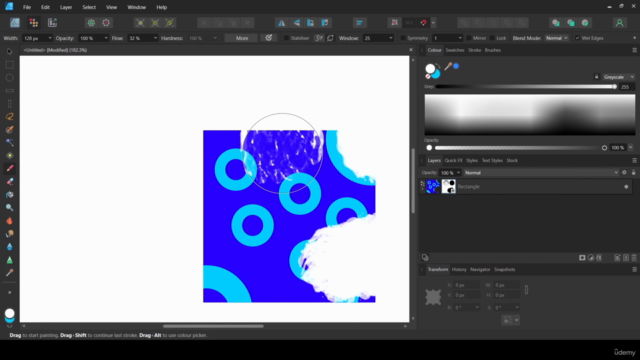
Task: Select the Paint Brush tool
Action: (x=9, y=168)
